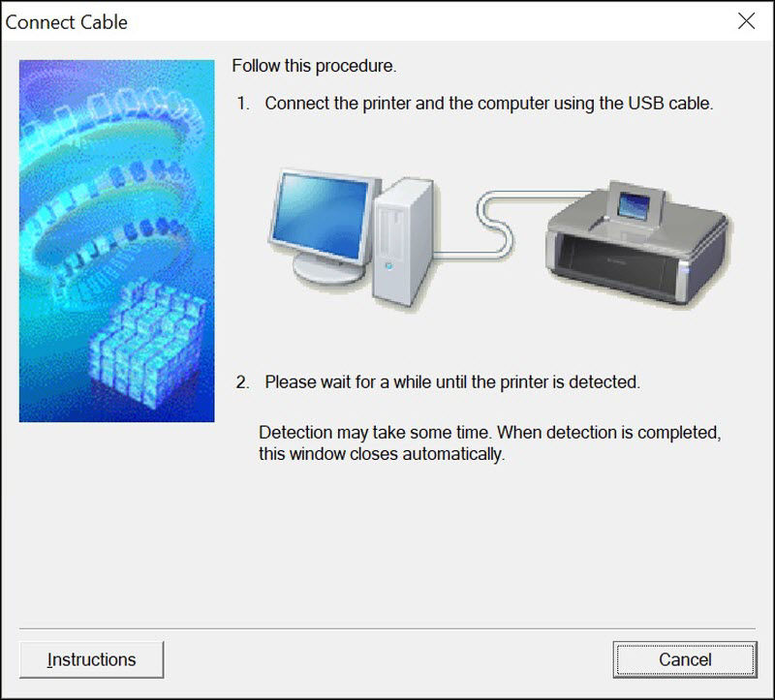Screen dimensions: 775x700
Task: Click the printer's small LCD screen
Action: pyautogui.click(x=635, y=206)
